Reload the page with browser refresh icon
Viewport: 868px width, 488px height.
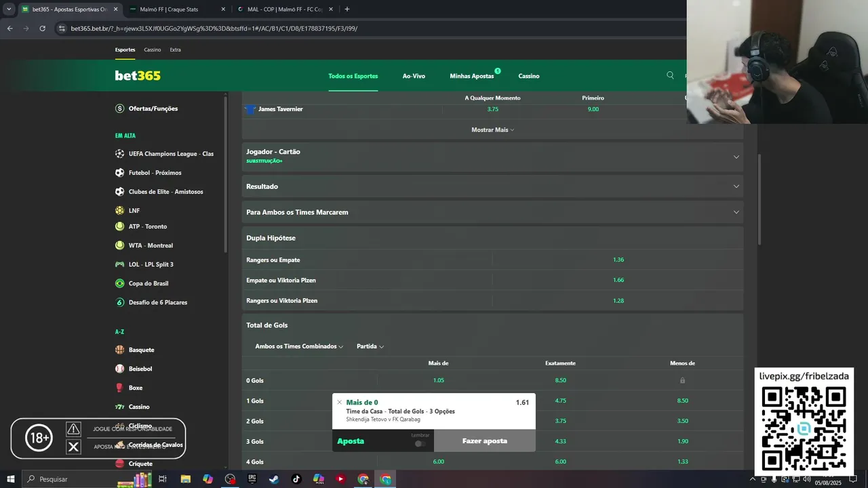42,28
